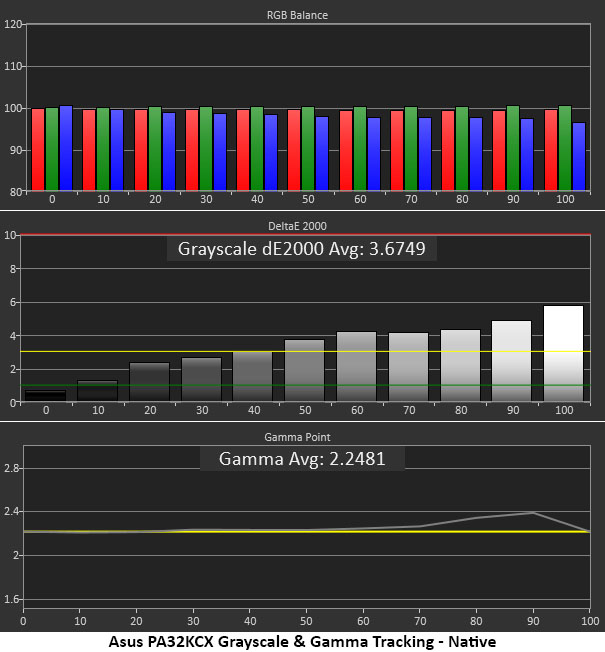This screenshot has height=652, width=605.
Task: Click the DeltaE bar at grayscale 10
Action: (x=97, y=390)
